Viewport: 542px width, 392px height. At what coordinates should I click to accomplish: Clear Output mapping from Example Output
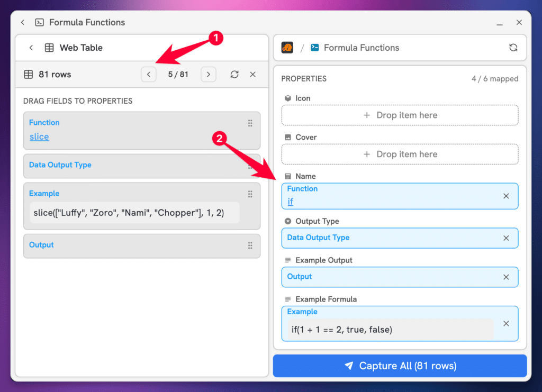click(x=506, y=277)
